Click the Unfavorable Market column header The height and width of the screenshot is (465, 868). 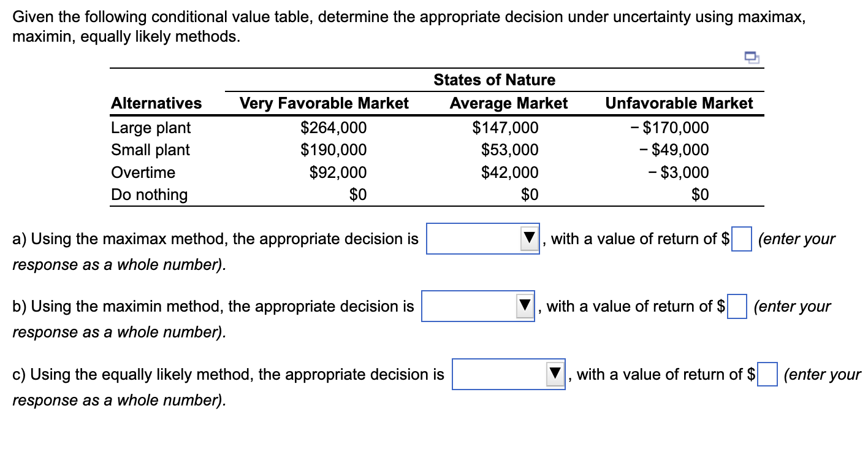click(x=679, y=103)
